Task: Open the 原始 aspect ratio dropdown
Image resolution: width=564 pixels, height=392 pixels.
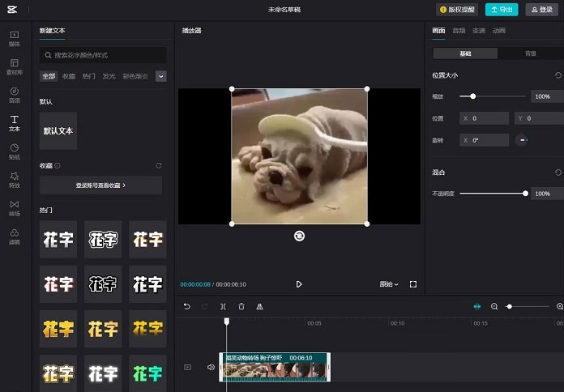Action: [389, 284]
